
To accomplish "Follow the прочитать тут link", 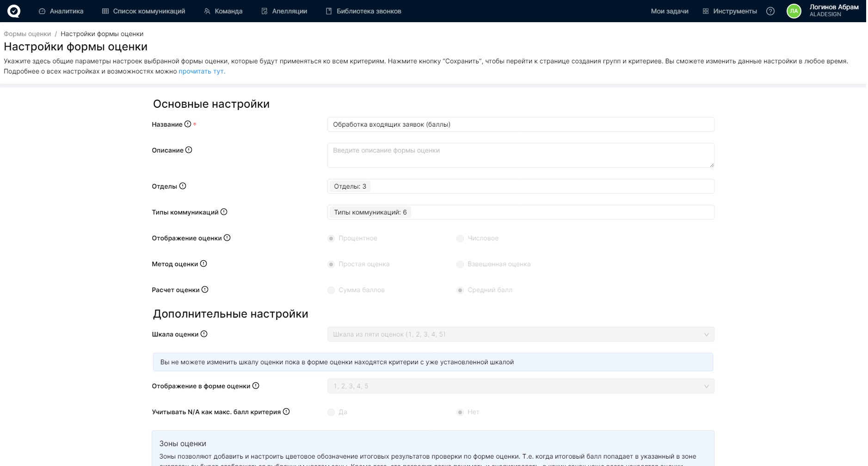I will 201,71.
